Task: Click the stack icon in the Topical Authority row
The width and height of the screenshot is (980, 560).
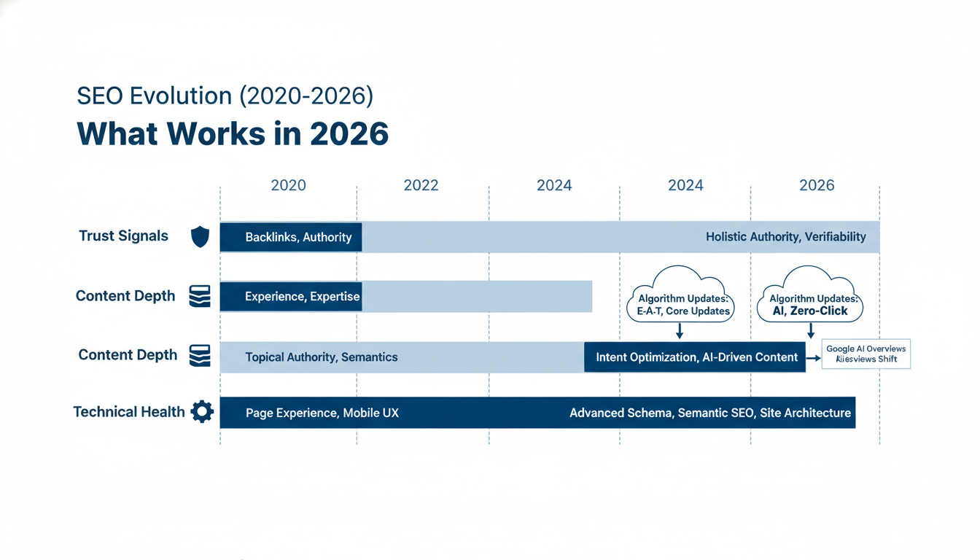Action: click(x=200, y=355)
